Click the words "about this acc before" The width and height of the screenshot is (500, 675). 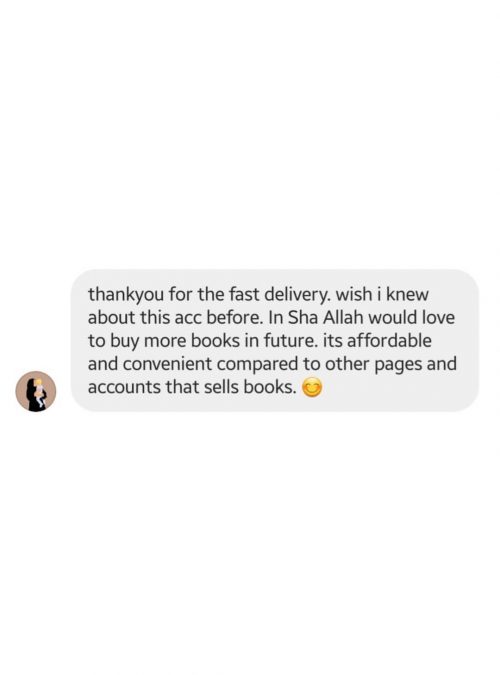175,318
